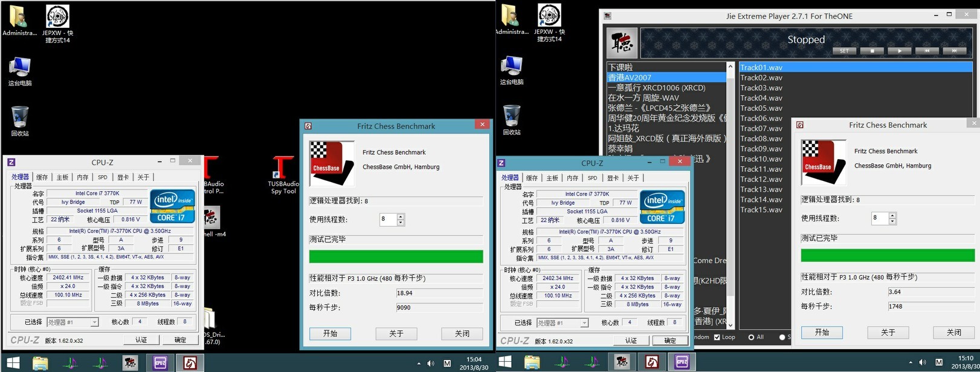Decrease thread count in the 9090-score Fritz window
The height and width of the screenshot is (372, 980).
401,223
